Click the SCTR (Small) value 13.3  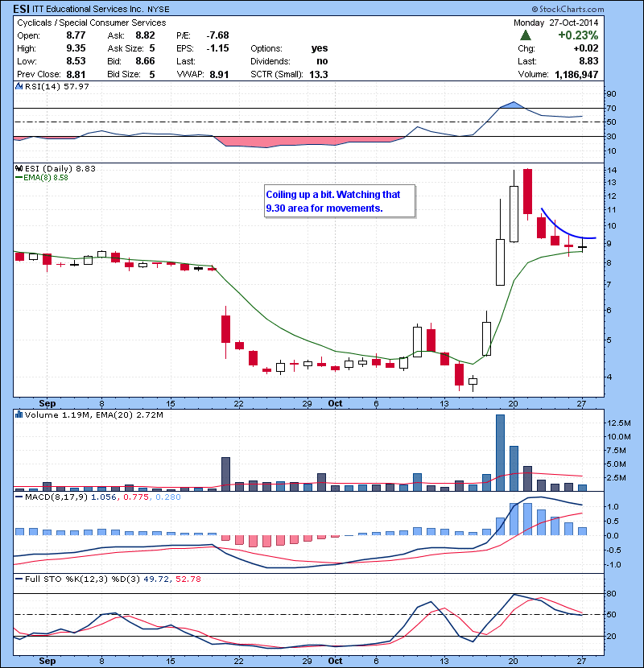pos(318,75)
